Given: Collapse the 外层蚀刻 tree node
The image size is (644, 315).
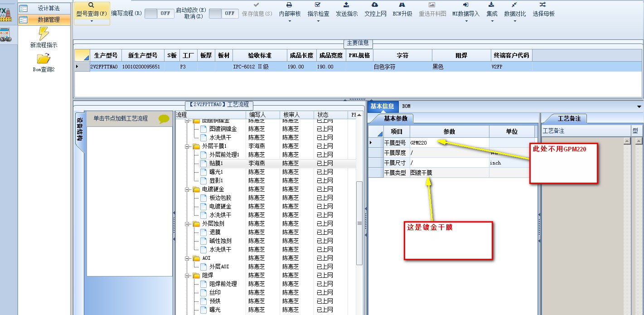Looking at the screenshot, I should (187, 224).
